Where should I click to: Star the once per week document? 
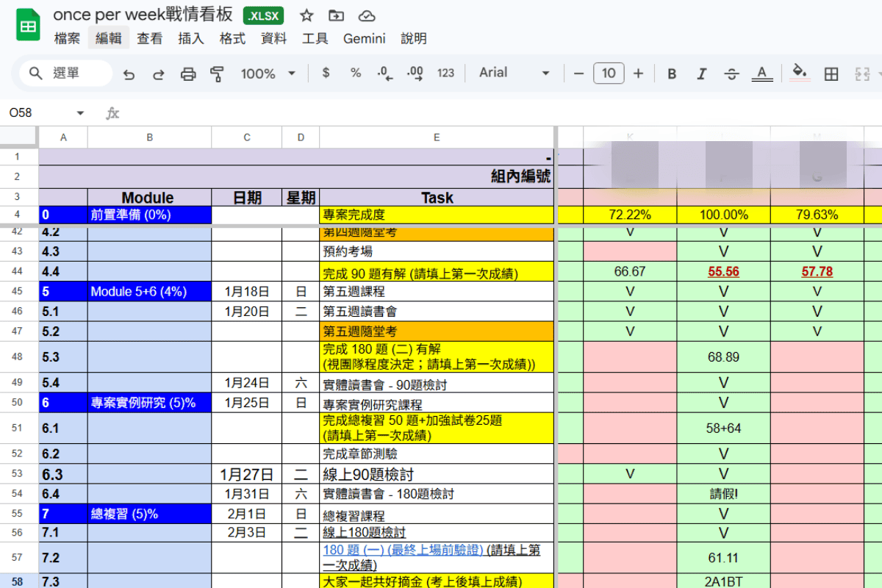click(307, 15)
